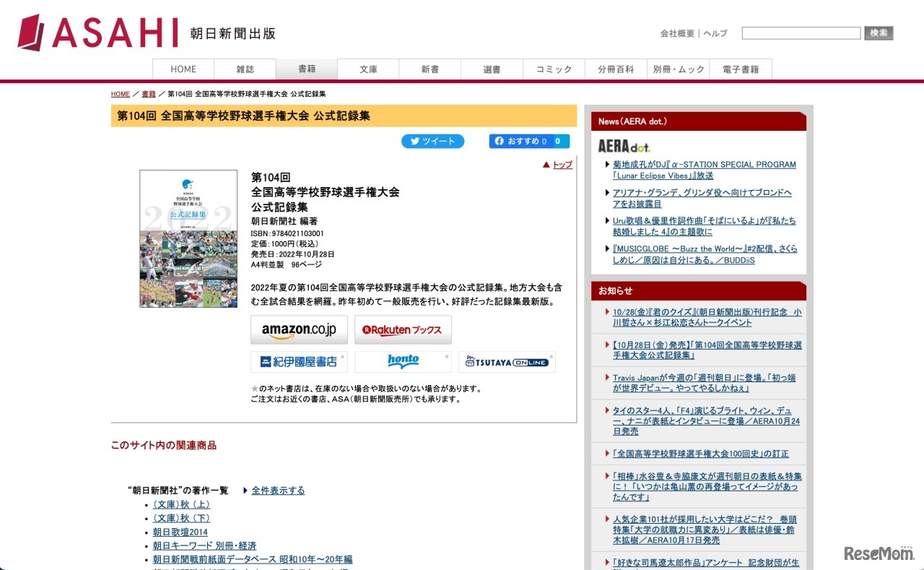Image resolution: width=924 pixels, height=570 pixels.
Task: Share the page with the Twitter tweet button
Action: (x=432, y=142)
